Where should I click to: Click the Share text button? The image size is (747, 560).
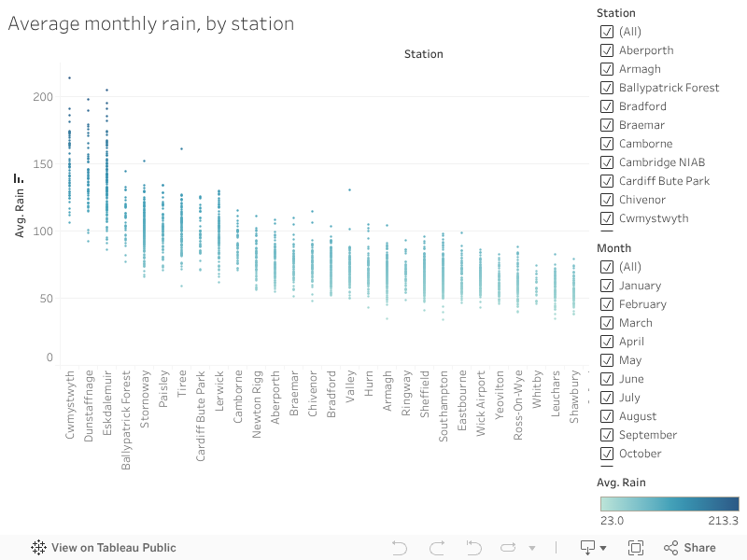point(699,548)
